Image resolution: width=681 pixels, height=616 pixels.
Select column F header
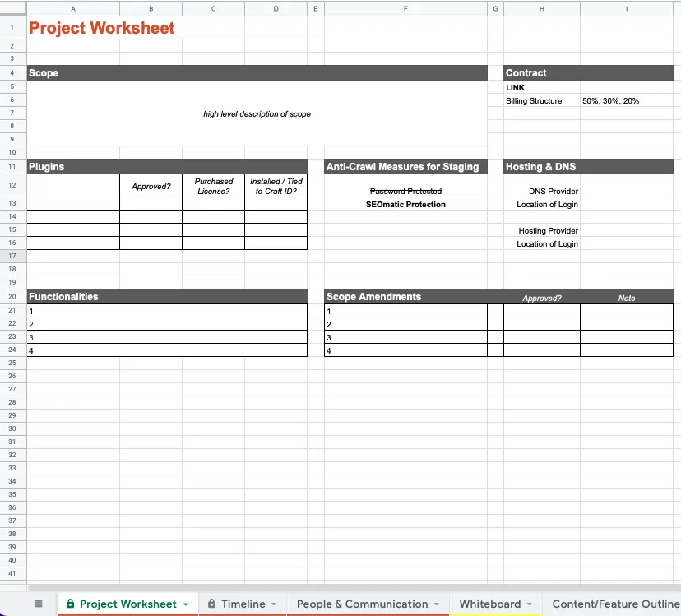tap(406, 8)
